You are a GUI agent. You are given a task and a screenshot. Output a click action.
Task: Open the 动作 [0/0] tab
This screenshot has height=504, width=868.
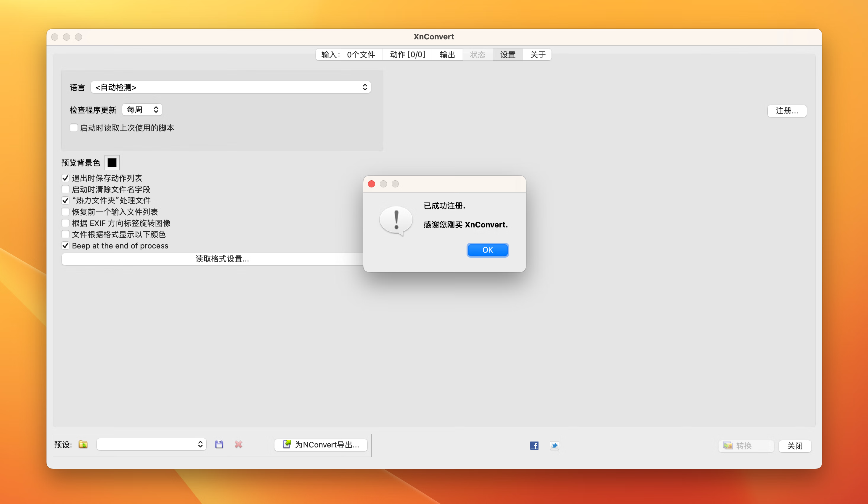coord(407,55)
